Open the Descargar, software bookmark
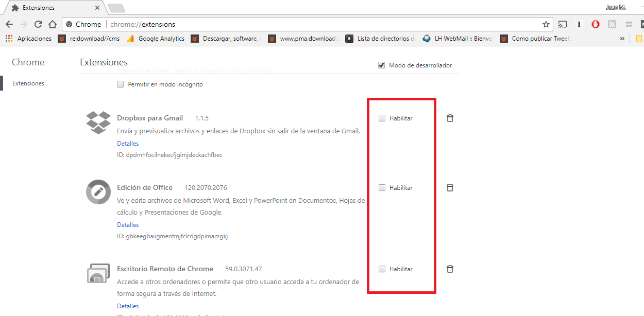Viewport: 644px width, 316px height. [226, 39]
